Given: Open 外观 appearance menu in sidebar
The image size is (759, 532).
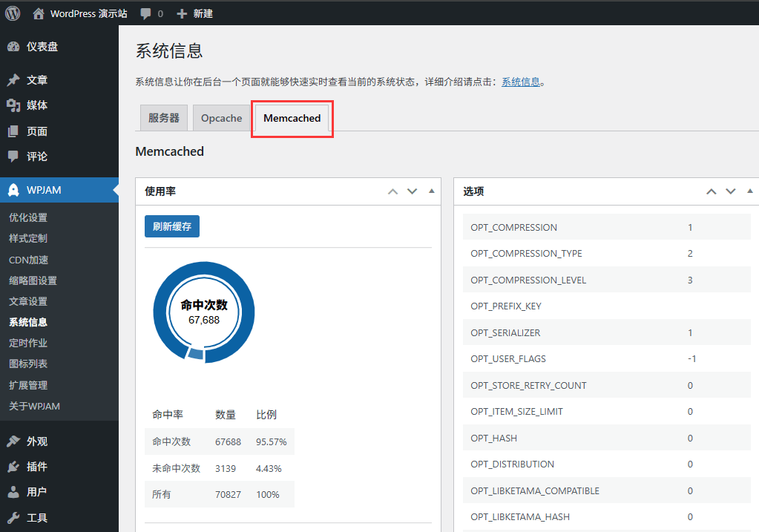Looking at the screenshot, I should pyautogui.click(x=36, y=441).
